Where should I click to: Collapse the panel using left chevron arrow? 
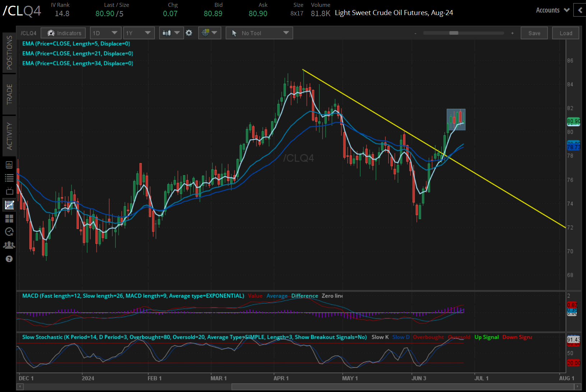(x=580, y=10)
